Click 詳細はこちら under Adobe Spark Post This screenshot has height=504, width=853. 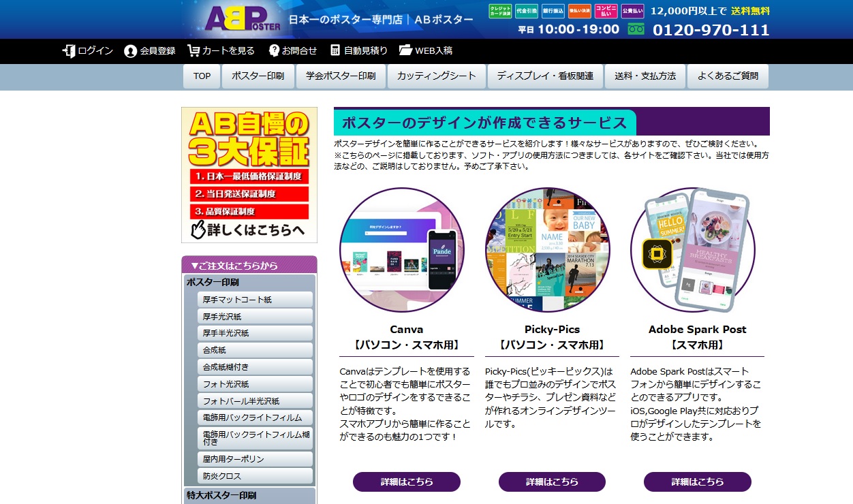[x=698, y=482]
